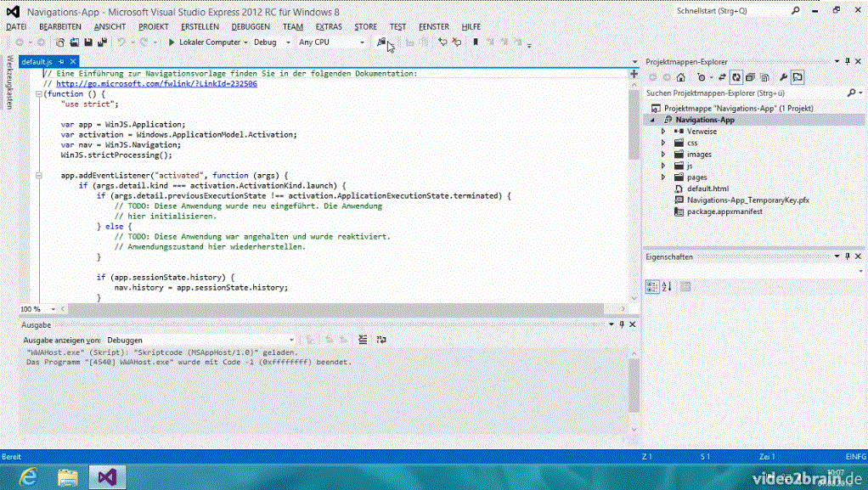This screenshot has width=868, height=490.
Task: Click the Open File toolbar icon
Action: (74, 42)
